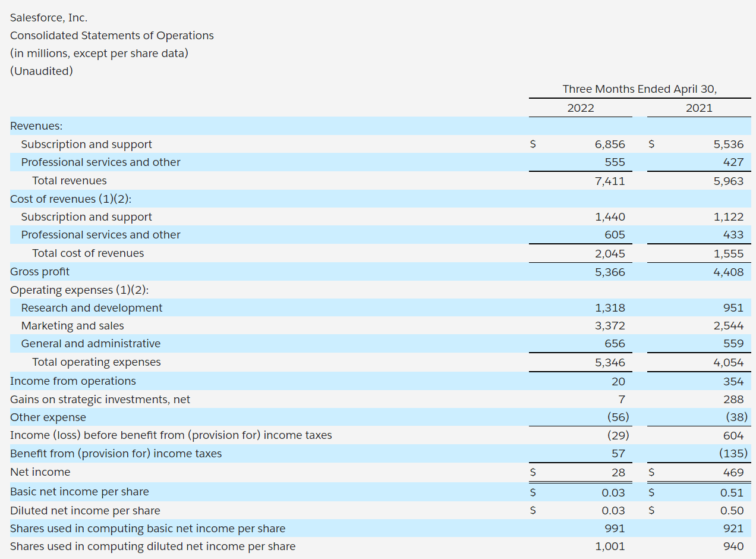This screenshot has height=559, width=756.
Task: Click gross profit value 4,408
Action: (729, 272)
